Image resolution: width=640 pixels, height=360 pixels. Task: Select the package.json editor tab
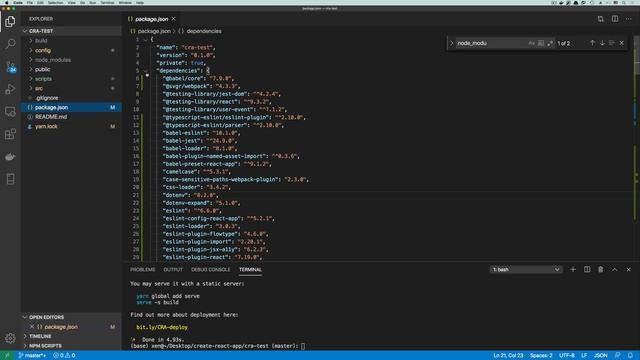point(152,19)
